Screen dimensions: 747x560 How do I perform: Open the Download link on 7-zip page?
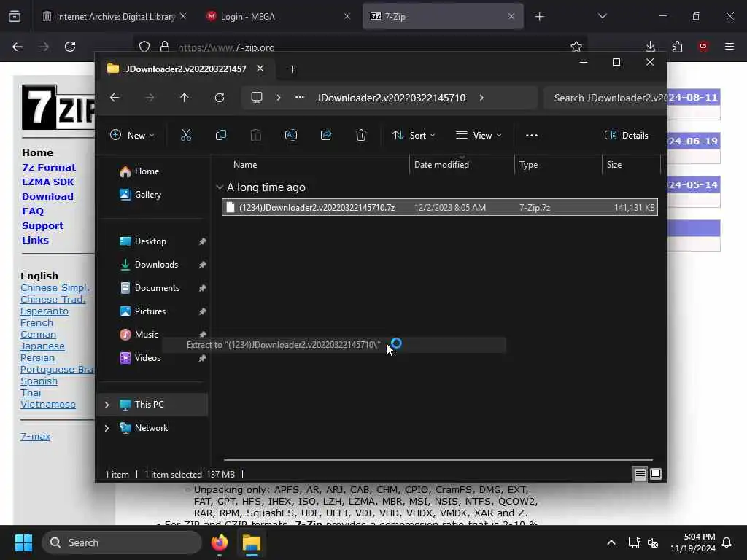(47, 197)
